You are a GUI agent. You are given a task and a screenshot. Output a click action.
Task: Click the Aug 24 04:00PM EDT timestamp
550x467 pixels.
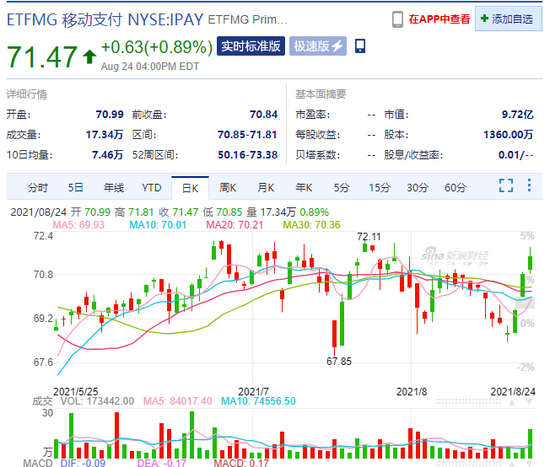click(150, 66)
